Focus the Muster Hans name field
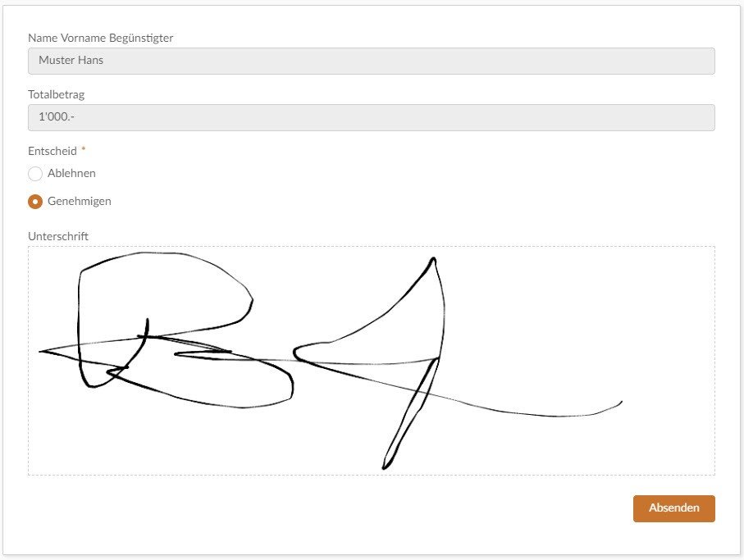Screen dimensions: 744x560 pos(372,61)
